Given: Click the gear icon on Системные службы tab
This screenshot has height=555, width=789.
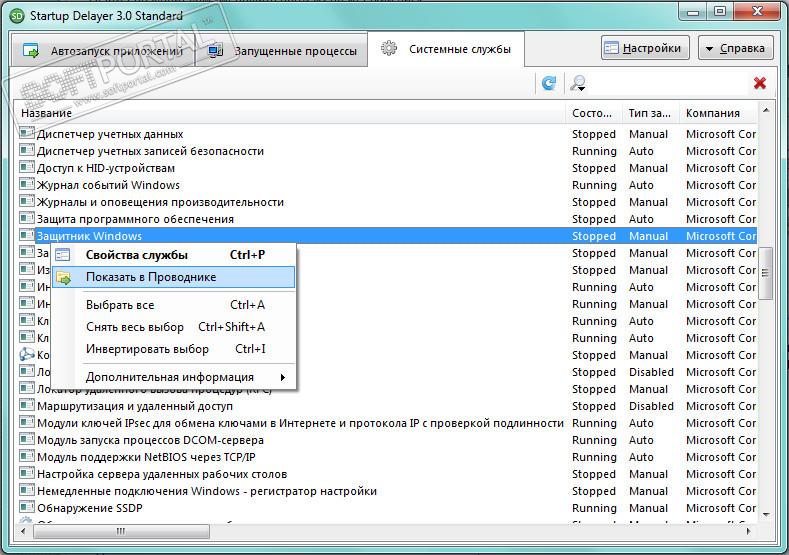Looking at the screenshot, I should (x=388, y=48).
